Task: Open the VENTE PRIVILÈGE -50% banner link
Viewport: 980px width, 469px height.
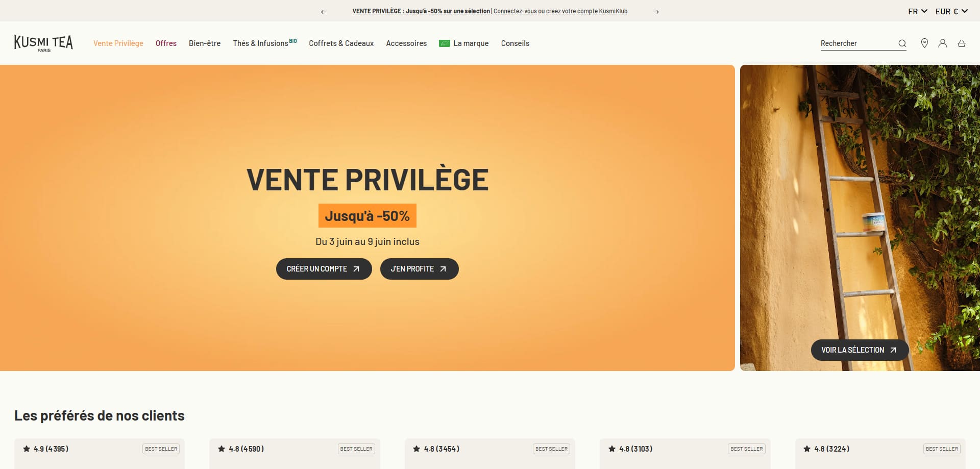Action: pyautogui.click(x=421, y=11)
